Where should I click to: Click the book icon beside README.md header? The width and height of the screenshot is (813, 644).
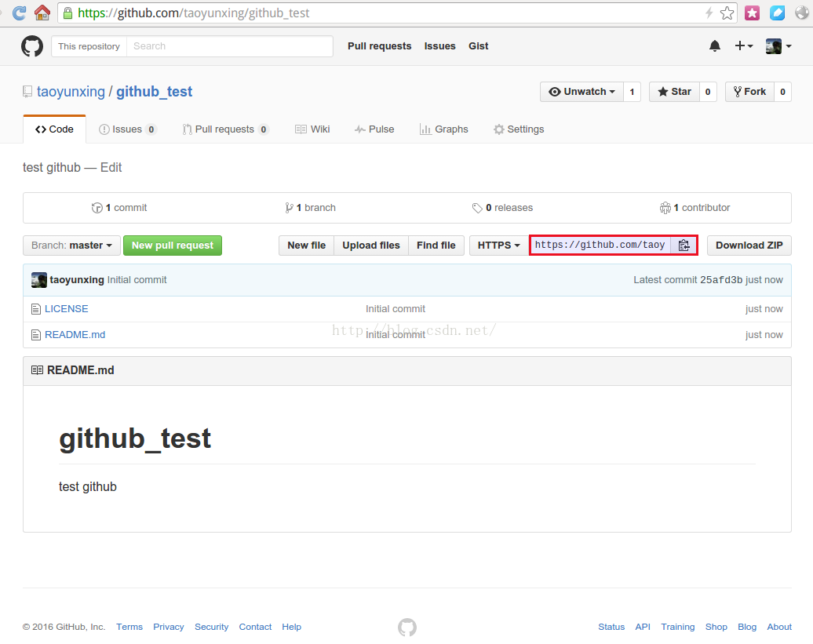(37, 370)
